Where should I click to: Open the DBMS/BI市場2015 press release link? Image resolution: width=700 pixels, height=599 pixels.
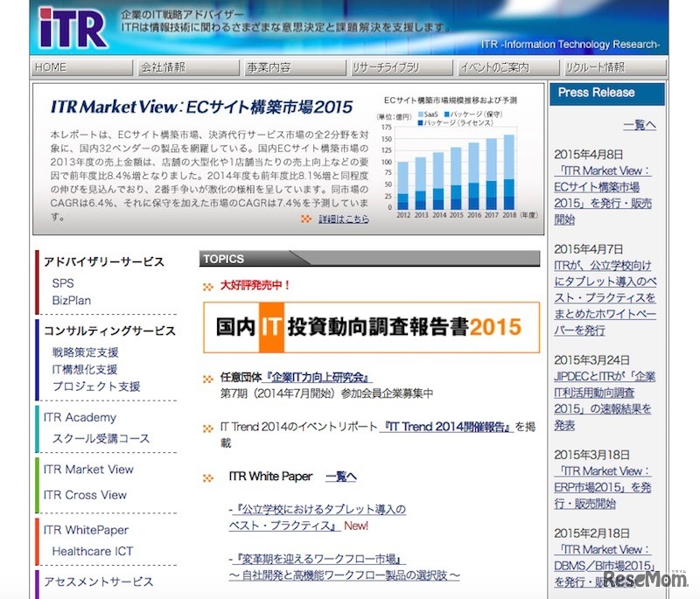[x=604, y=566]
